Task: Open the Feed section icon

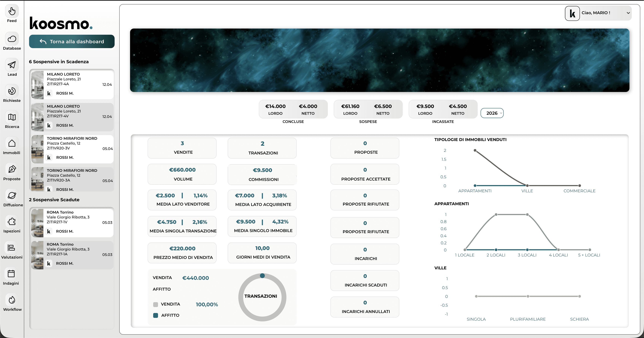Action: pos(12,11)
